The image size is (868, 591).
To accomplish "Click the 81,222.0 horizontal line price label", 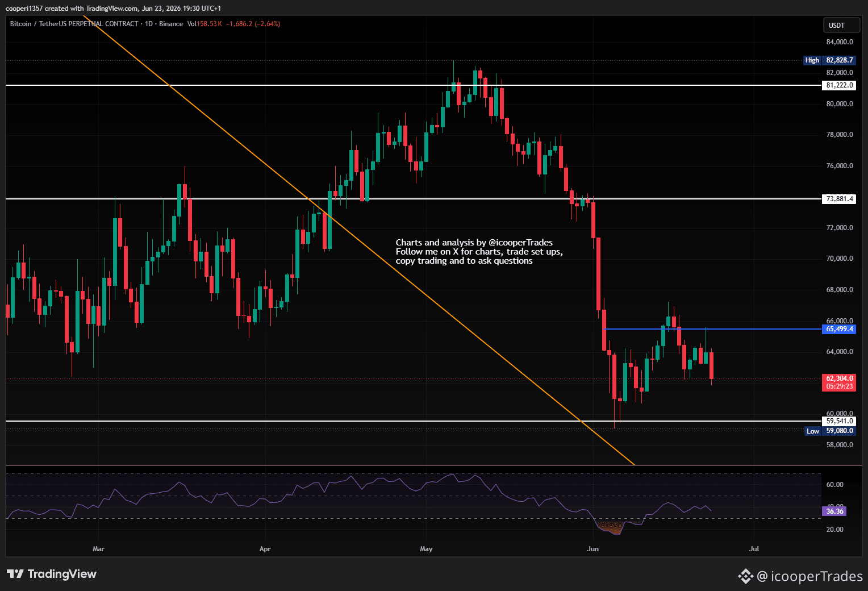I will (x=839, y=85).
